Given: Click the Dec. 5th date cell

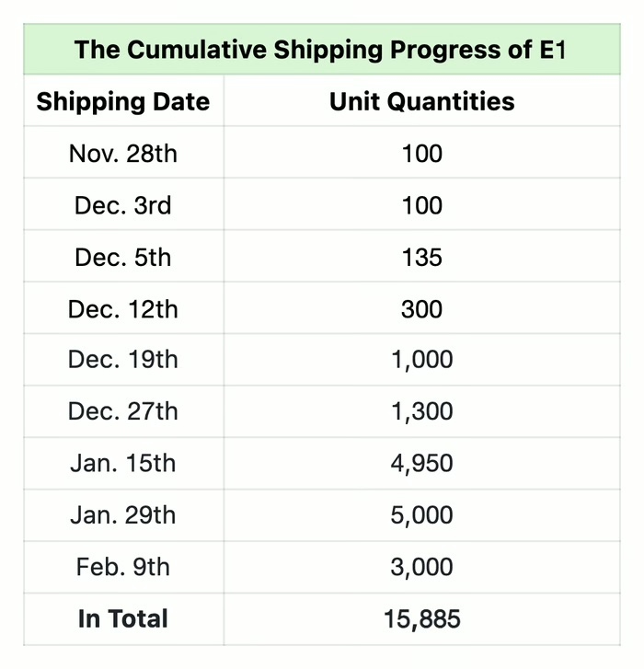Looking at the screenshot, I should [x=123, y=256].
